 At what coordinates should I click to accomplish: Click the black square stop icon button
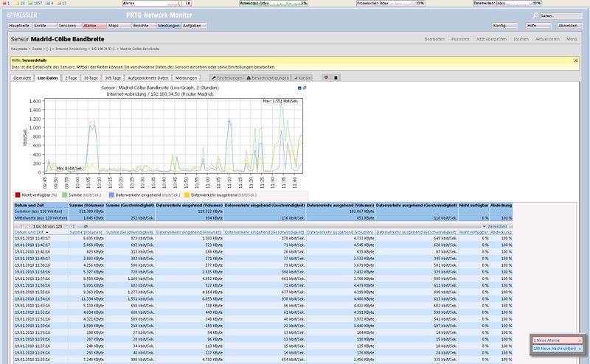point(336,77)
